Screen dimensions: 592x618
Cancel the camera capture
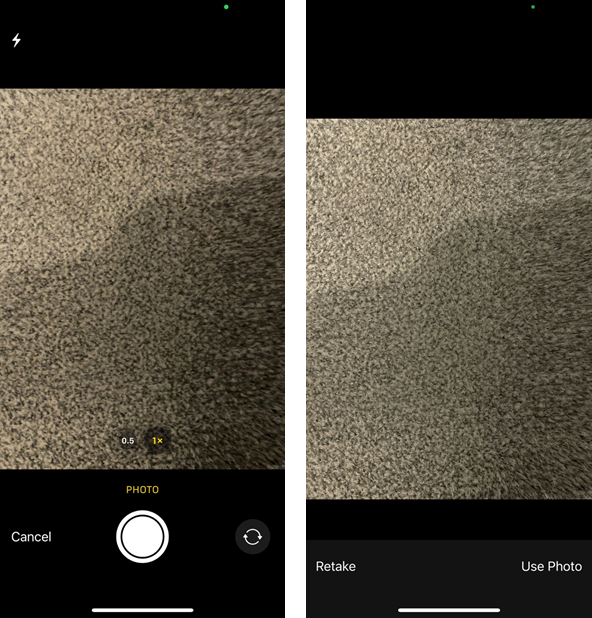[x=31, y=537]
